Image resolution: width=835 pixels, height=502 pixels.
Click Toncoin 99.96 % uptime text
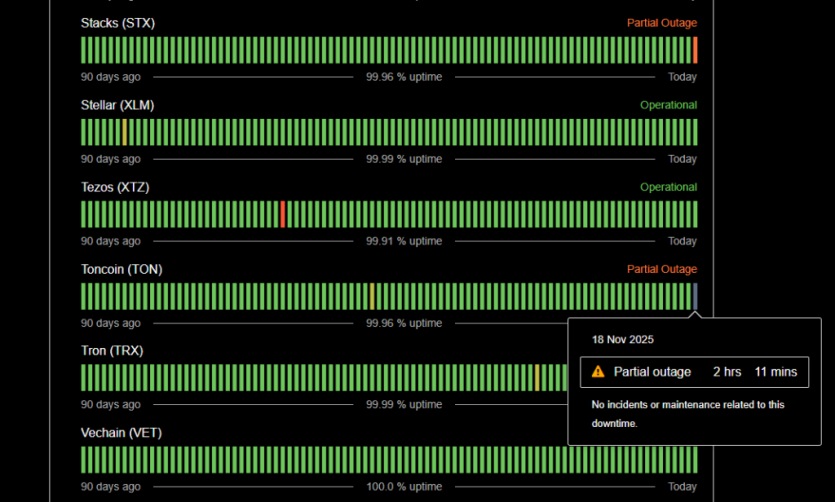point(404,323)
